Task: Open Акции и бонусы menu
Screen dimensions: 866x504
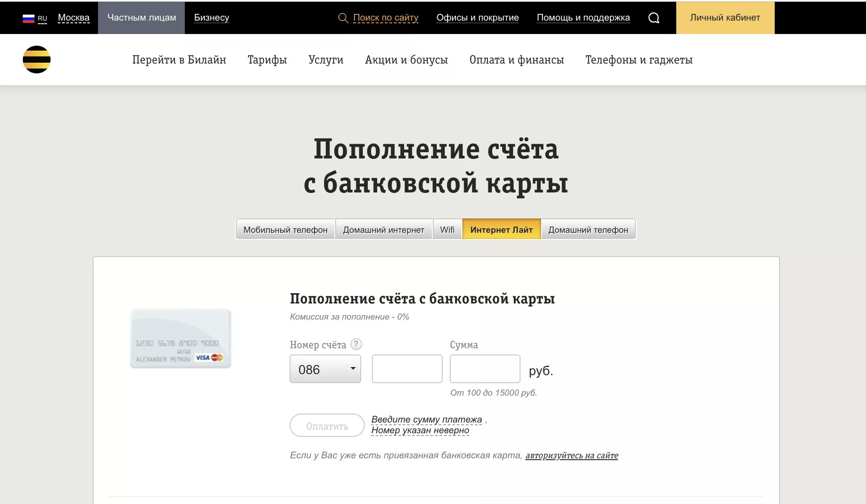Action: 406,60
